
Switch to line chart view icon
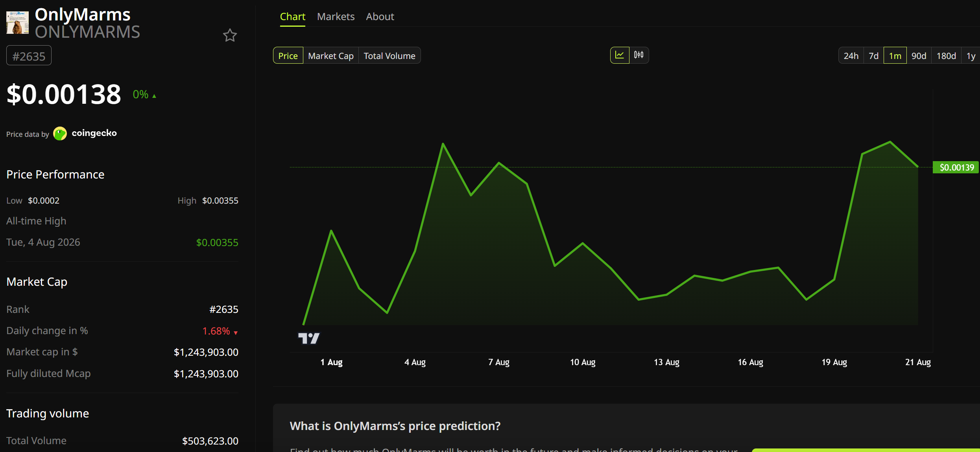[620, 55]
